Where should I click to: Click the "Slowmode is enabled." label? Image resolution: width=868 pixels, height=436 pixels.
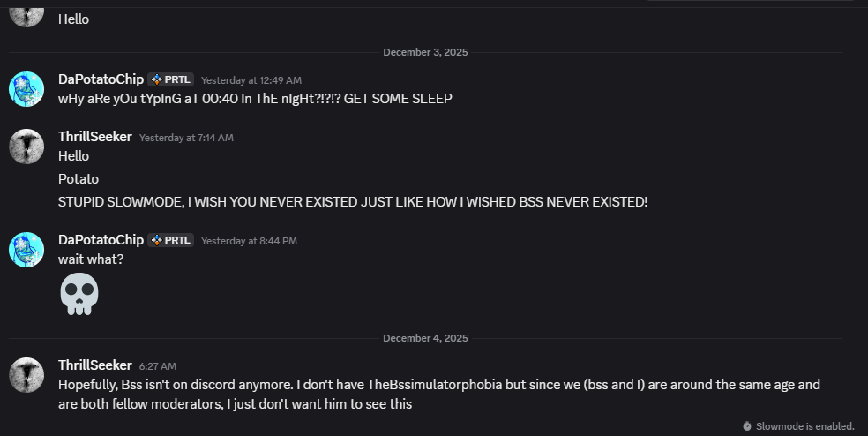coord(805,425)
